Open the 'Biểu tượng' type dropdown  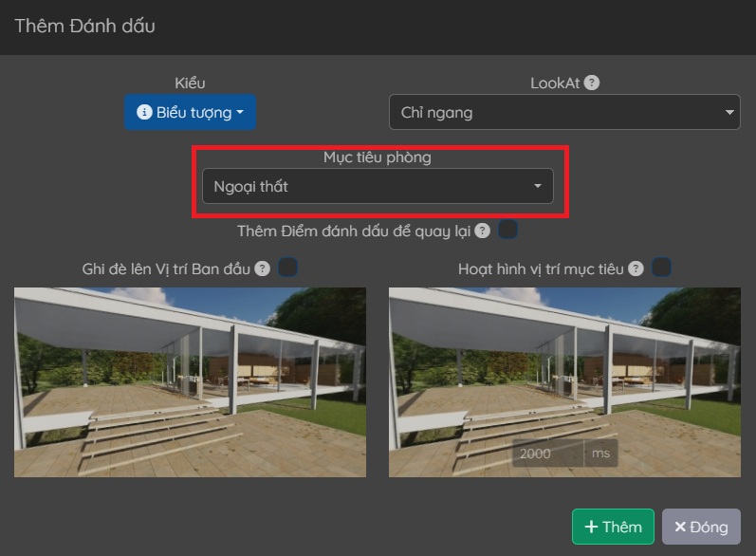tap(190, 113)
